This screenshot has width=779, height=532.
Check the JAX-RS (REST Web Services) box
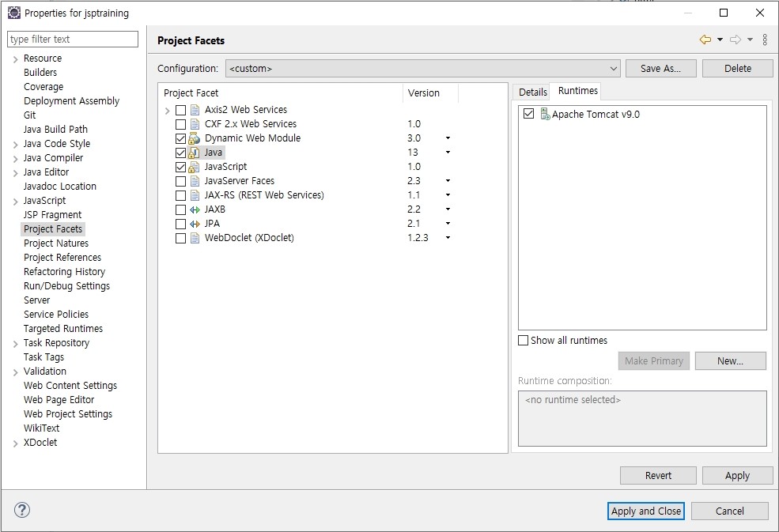click(x=181, y=195)
